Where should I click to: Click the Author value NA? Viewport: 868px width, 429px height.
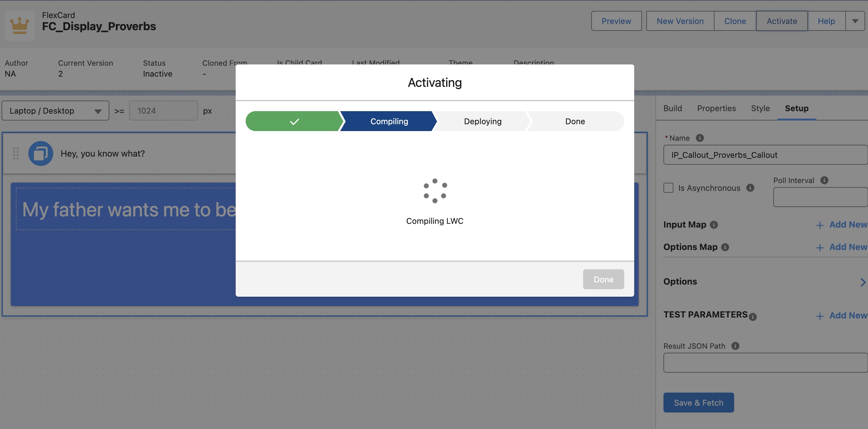pyautogui.click(x=10, y=74)
